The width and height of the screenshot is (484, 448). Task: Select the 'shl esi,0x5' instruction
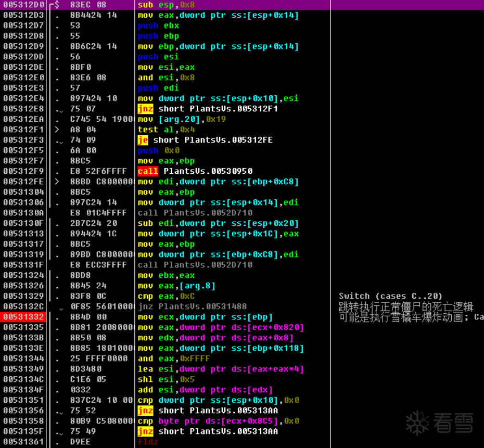coord(166,379)
